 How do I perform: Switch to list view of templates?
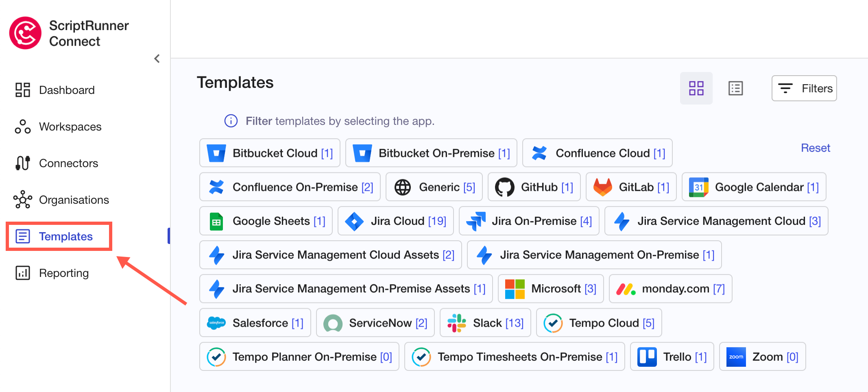735,88
